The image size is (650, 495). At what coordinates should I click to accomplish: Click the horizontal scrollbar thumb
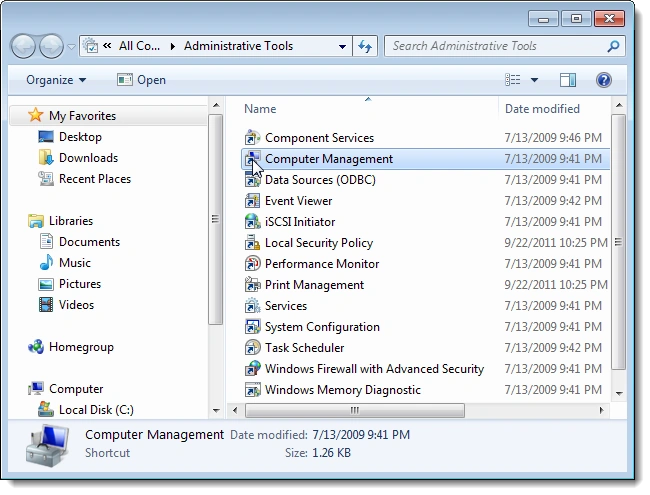[354, 410]
